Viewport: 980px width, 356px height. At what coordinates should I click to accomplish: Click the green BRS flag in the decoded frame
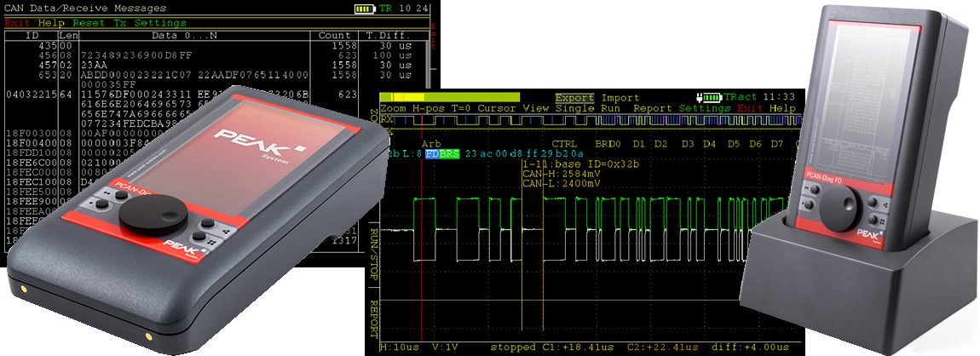coord(450,154)
